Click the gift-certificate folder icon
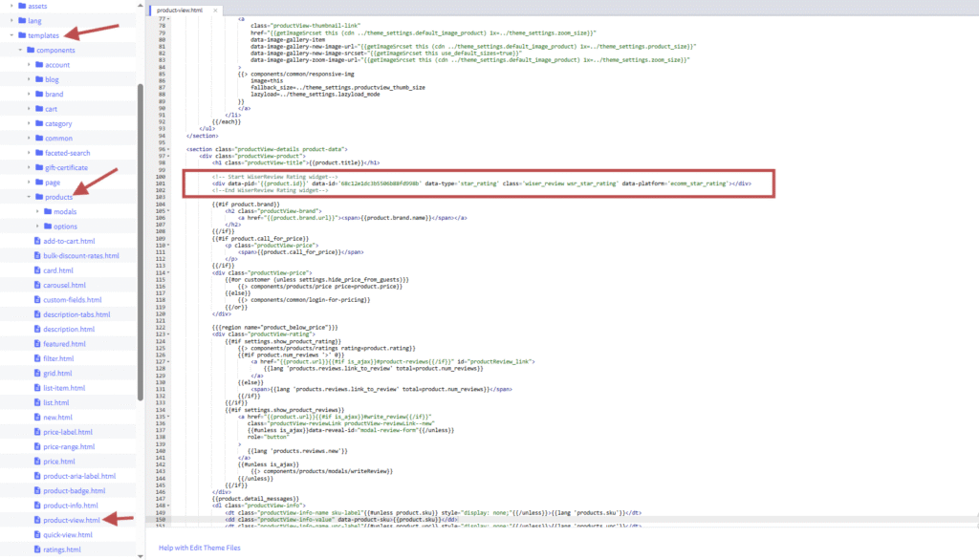979x560 pixels. (x=39, y=167)
